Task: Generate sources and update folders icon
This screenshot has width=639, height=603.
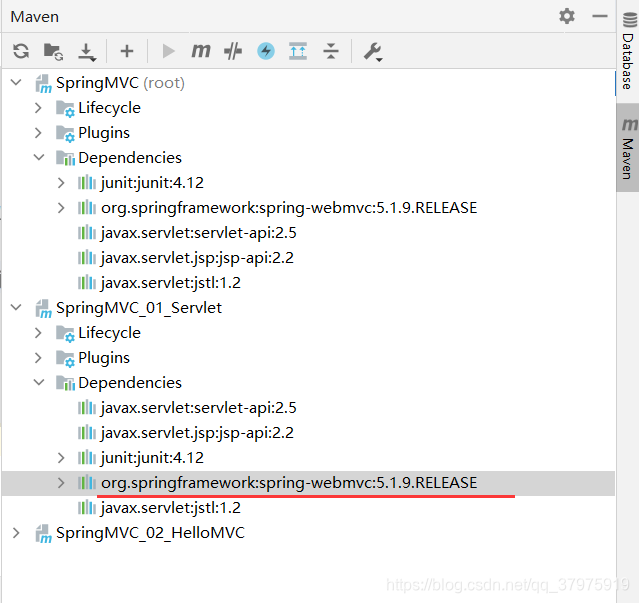Action: (53, 51)
